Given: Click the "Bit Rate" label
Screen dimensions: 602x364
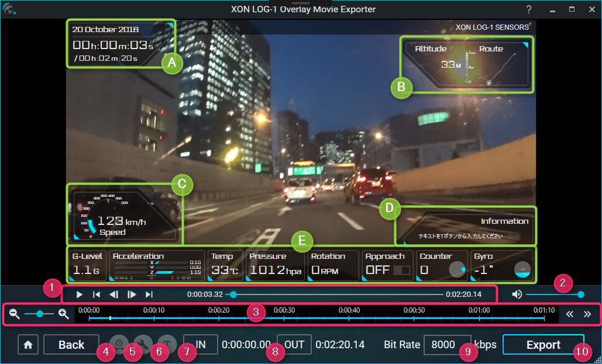Looking at the screenshot, I should coord(402,345).
